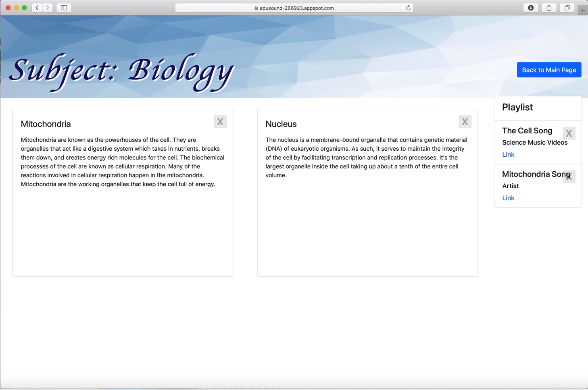The height and width of the screenshot is (390, 588).
Task: Click the Mitochondria Song title
Action: [536, 174]
